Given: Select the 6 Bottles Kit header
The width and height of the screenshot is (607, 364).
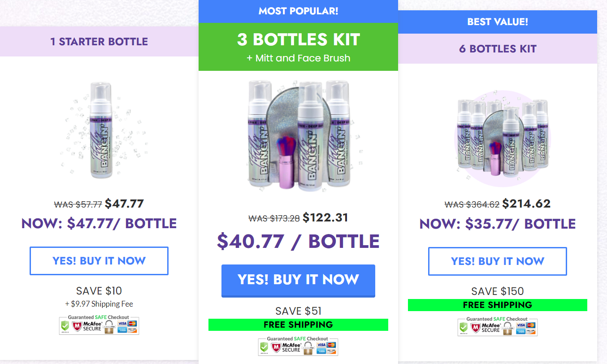Looking at the screenshot, I should click(x=498, y=49).
